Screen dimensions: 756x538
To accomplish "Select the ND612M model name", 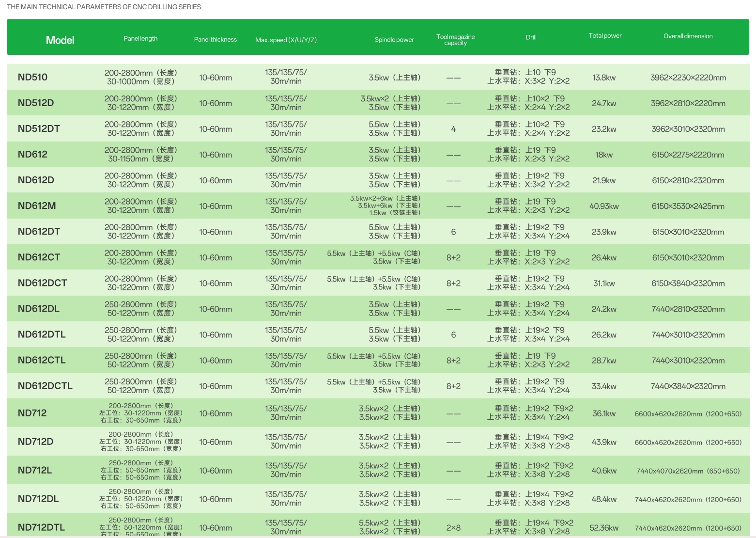I will click(x=37, y=206).
